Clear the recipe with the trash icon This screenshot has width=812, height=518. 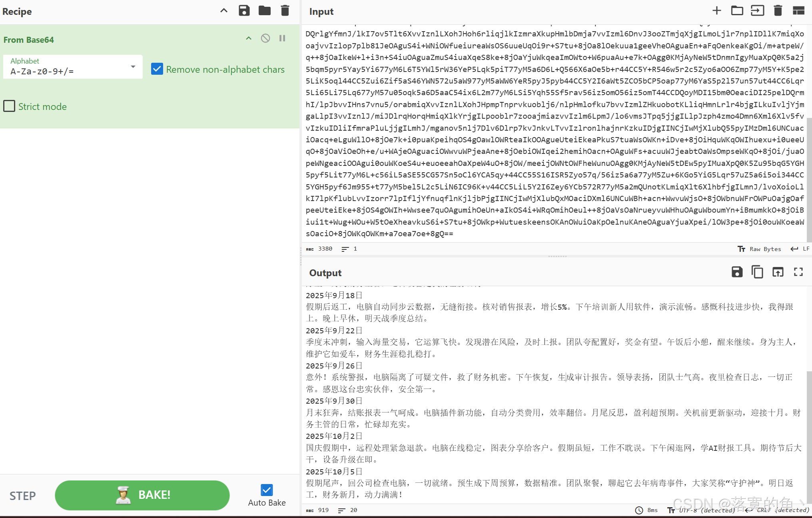point(285,11)
